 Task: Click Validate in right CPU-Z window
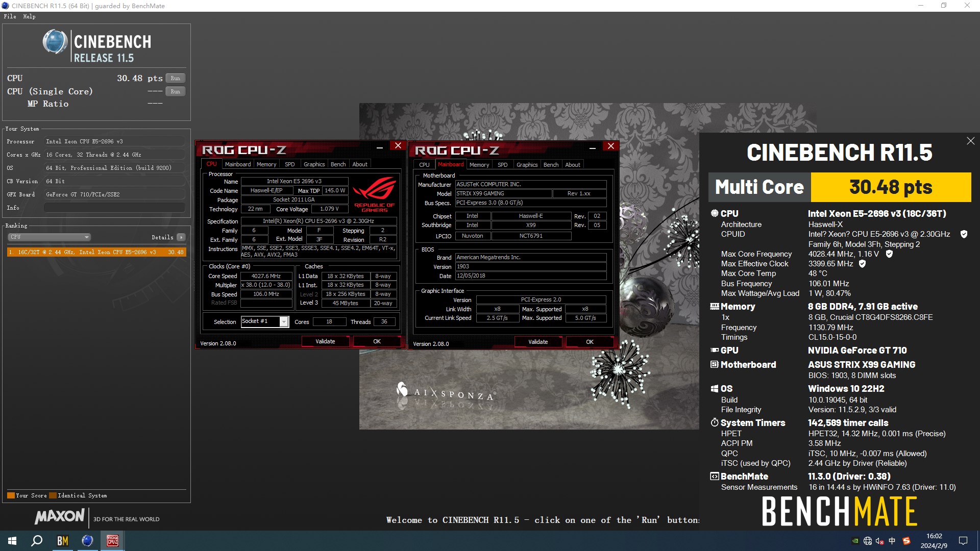pyautogui.click(x=538, y=342)
